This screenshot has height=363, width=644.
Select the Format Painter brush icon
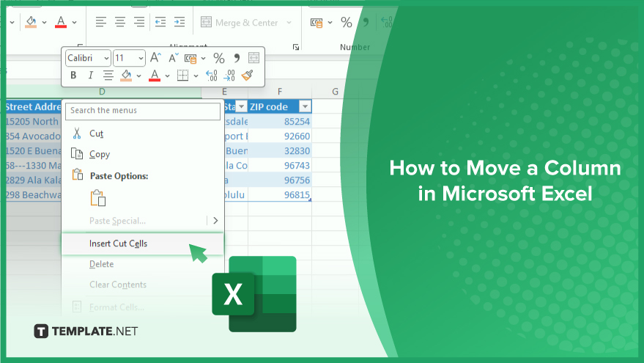(x=247, y=76)
